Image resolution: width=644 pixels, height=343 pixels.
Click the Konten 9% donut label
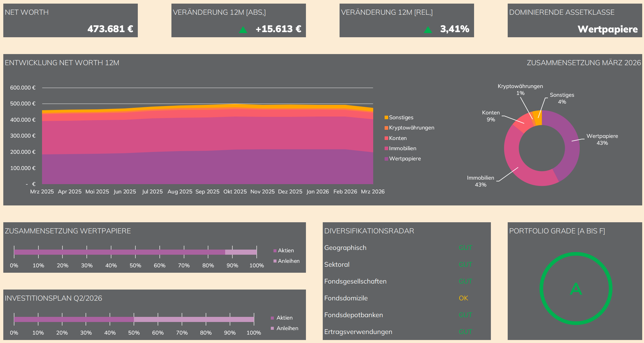pos(491,116)
